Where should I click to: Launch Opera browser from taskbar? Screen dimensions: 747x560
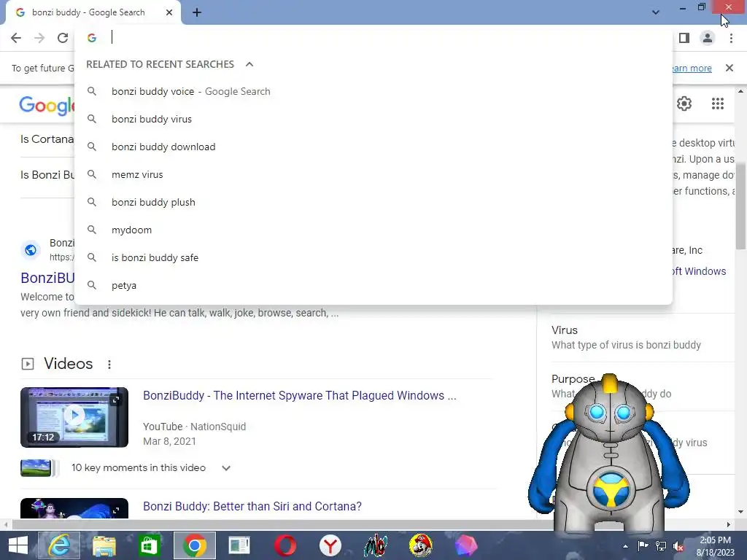coord(285,545)
